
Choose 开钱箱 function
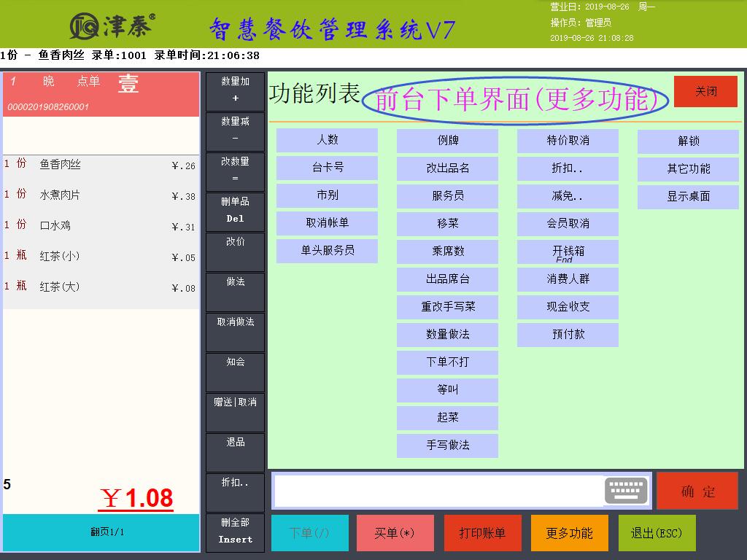568,252
